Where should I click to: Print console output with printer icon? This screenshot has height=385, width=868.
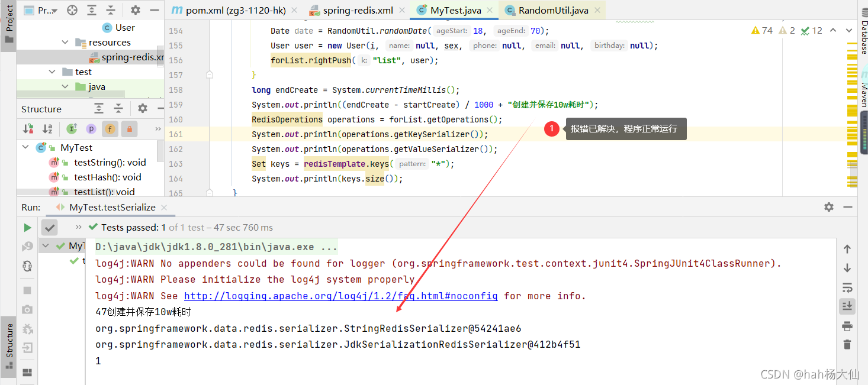847,326
